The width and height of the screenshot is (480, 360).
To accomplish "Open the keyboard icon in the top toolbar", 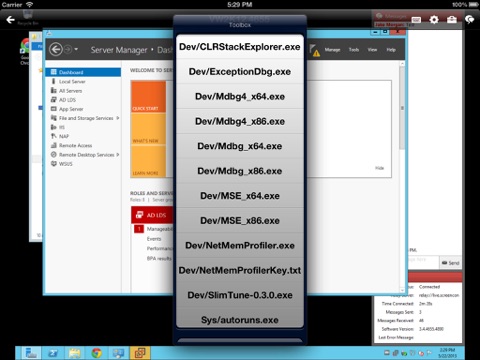I will [x=416, y=20].
